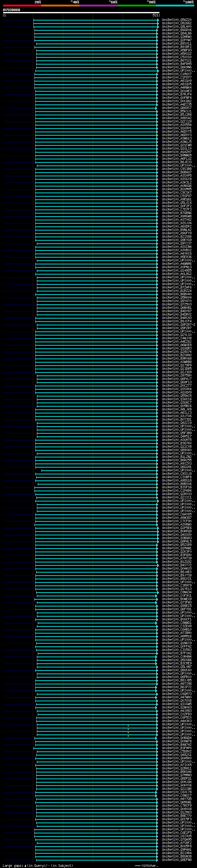Open hit UniRef100_Q3HRW0
The width and height of the screenshot is (197, 868).
tap(177, 37)
